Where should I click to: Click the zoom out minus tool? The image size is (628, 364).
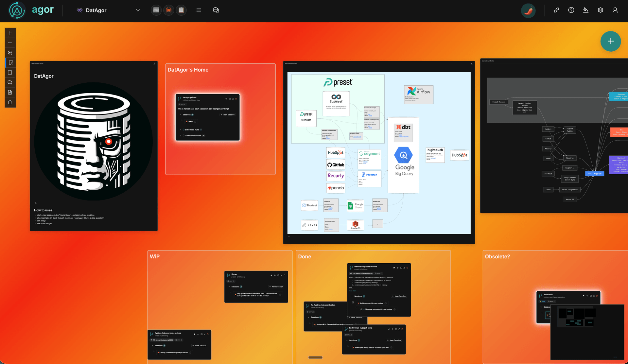click(10, 43)
